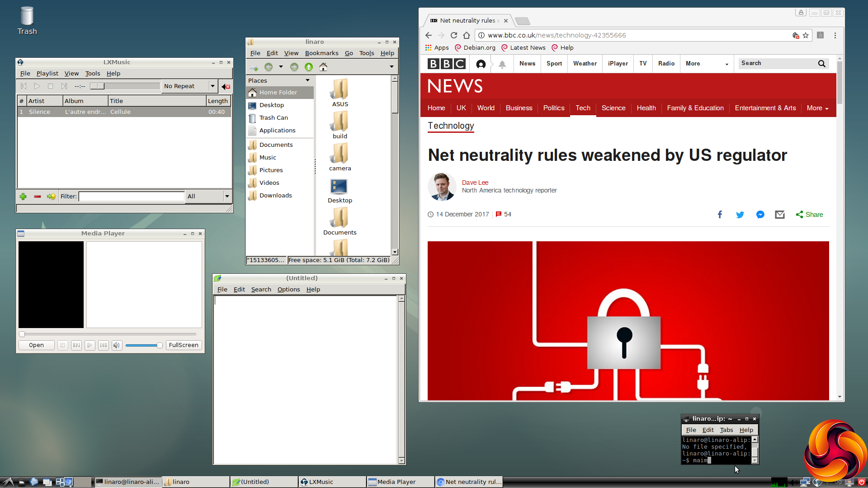Share the BBC article on Twitter
The height and width of the screenshot is (488, 868).
pyautogui.click(x=740, y=215)
